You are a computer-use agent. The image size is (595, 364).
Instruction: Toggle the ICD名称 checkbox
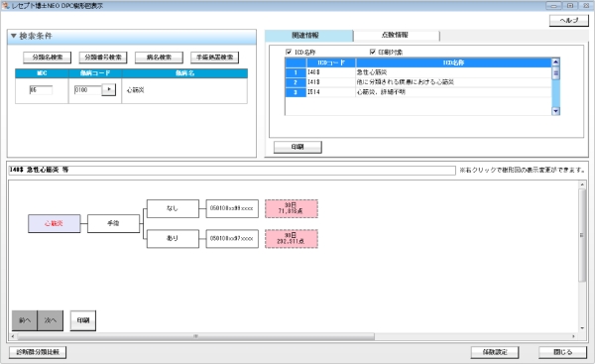tap(289, 52)
